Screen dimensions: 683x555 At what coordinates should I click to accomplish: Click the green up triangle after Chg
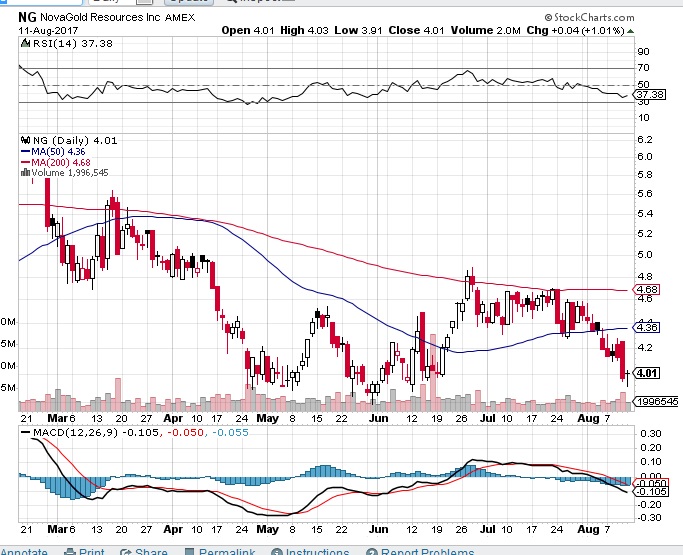(630, 31)
